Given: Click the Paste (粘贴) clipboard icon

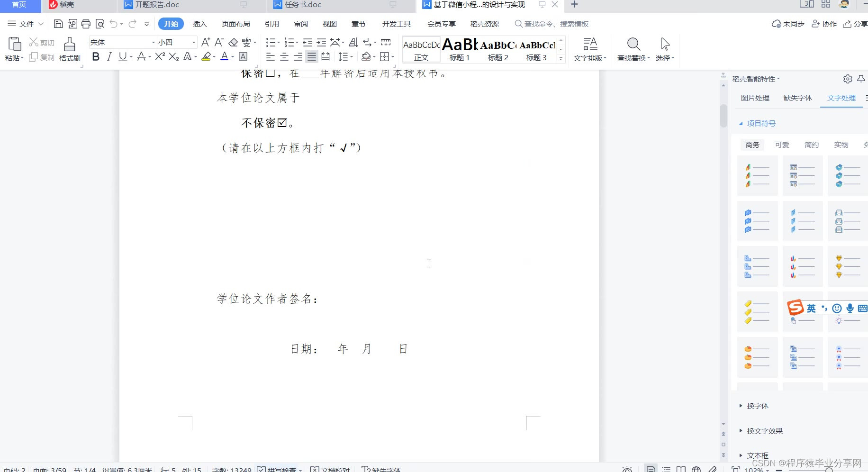Looking at the screenshot, I should tap(14, 44).
